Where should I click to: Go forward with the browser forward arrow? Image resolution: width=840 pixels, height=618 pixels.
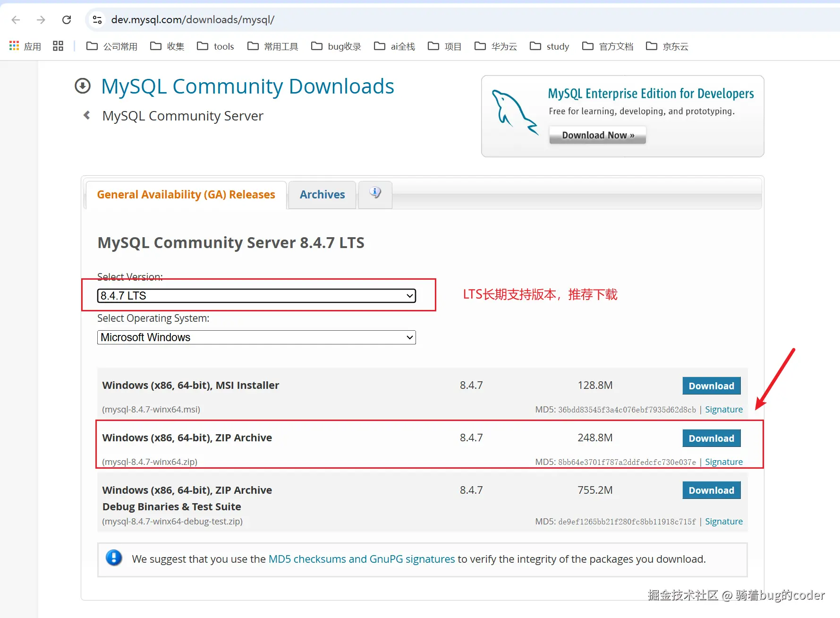coord(41,20)
